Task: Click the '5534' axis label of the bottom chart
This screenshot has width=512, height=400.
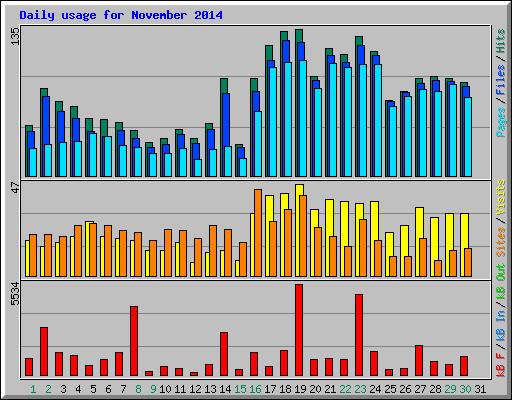Action: coord(15,294)
